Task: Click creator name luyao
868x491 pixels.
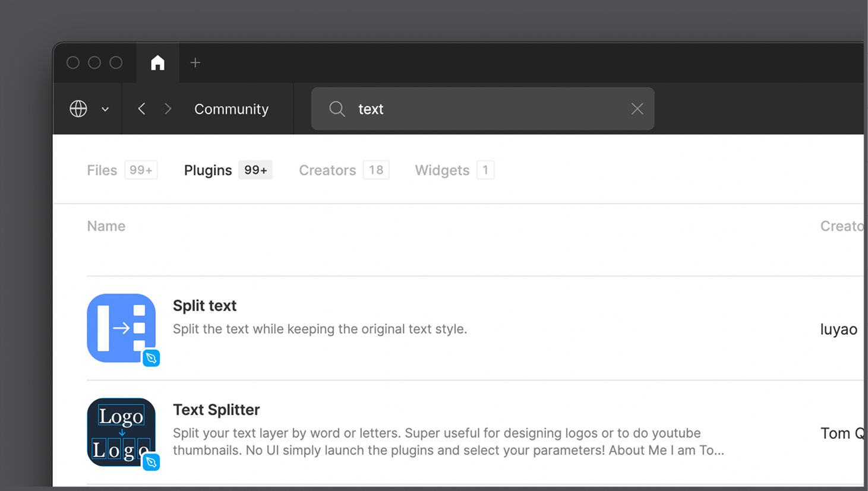Action: click(839, 329)
